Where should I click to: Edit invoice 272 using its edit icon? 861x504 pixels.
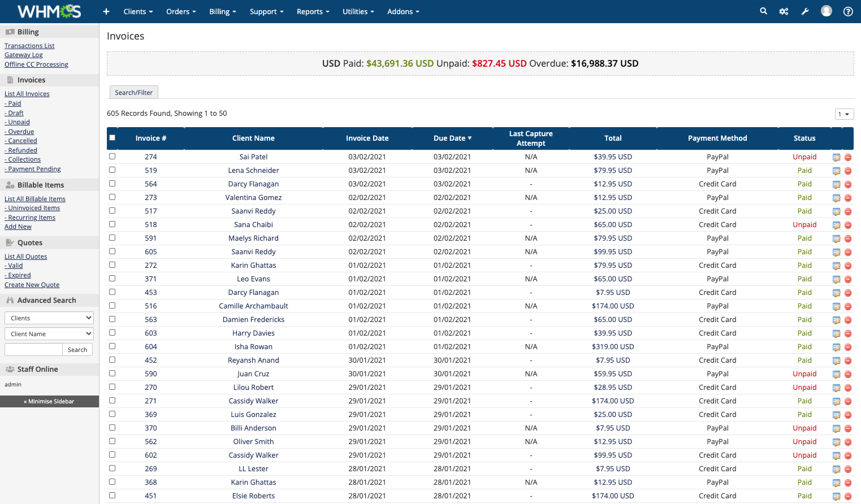pyautogui.click(x=837, y=266)
